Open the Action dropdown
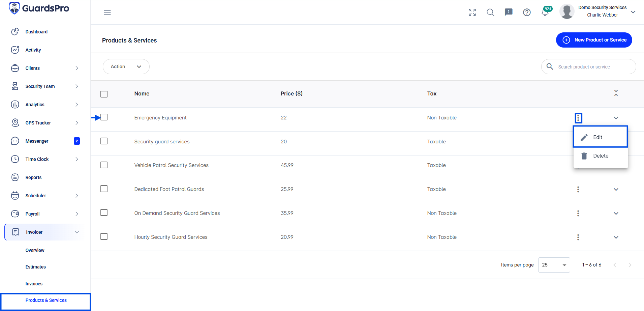Image resolution: width=644 pixels, height=311 pixels. click(x=126, y=67)
